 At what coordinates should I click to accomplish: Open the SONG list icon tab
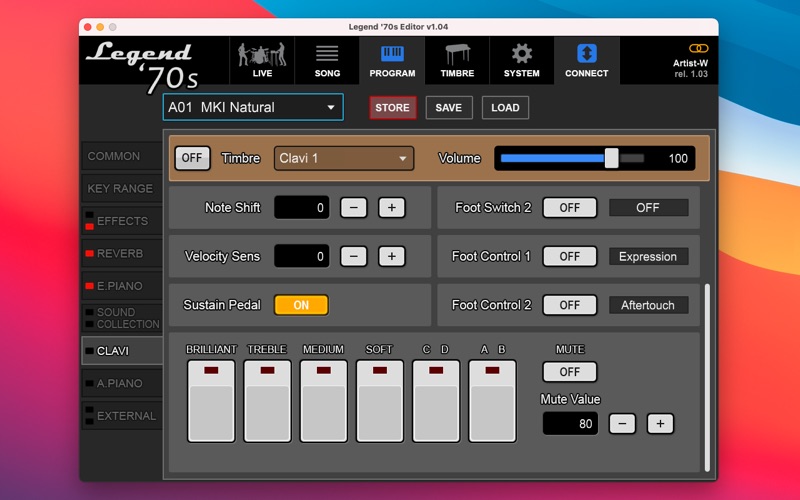327,60
